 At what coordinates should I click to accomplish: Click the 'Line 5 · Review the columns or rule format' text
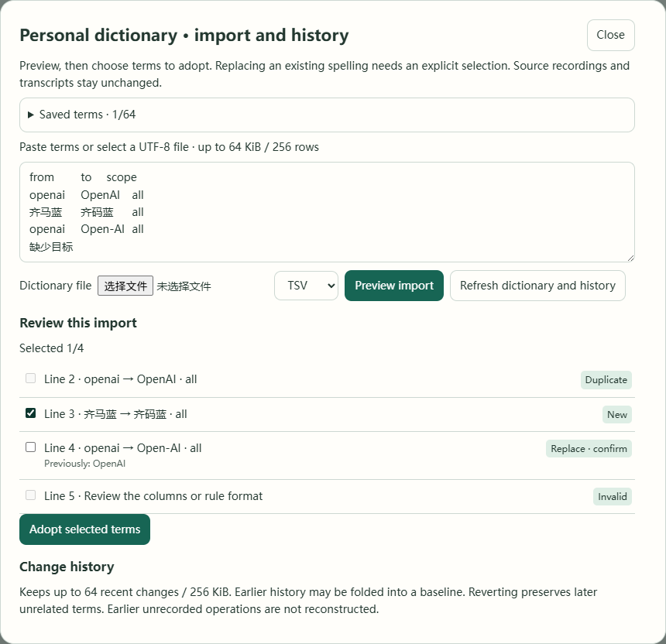(153, 496)
